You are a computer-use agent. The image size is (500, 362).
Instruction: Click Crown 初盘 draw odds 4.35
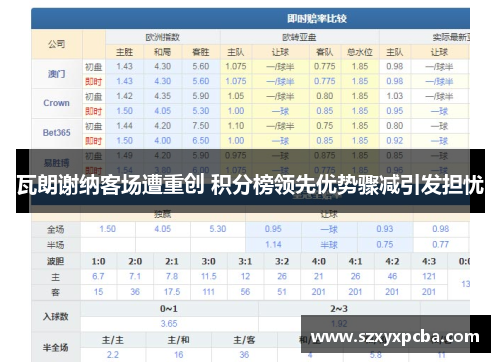(x=162, y=96)
